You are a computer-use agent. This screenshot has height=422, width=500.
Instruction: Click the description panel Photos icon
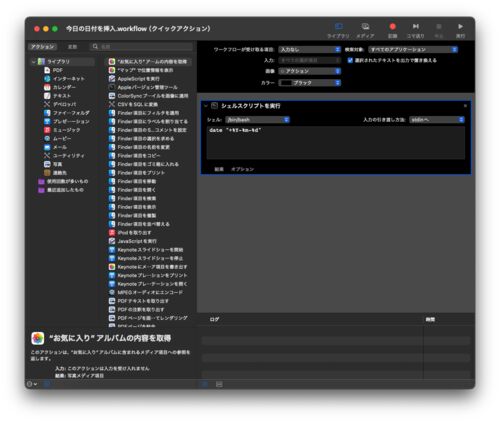(38, 338)
